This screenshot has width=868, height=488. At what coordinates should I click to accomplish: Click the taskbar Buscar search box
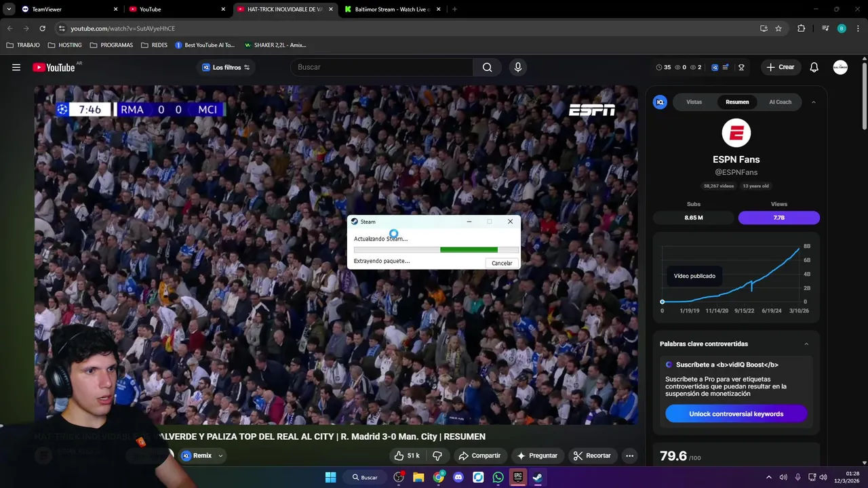[364, 477]
